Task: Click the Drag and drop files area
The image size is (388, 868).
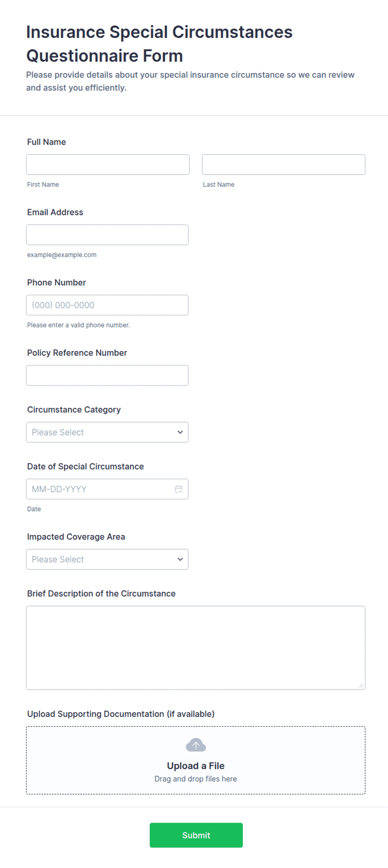Action: 196,760
